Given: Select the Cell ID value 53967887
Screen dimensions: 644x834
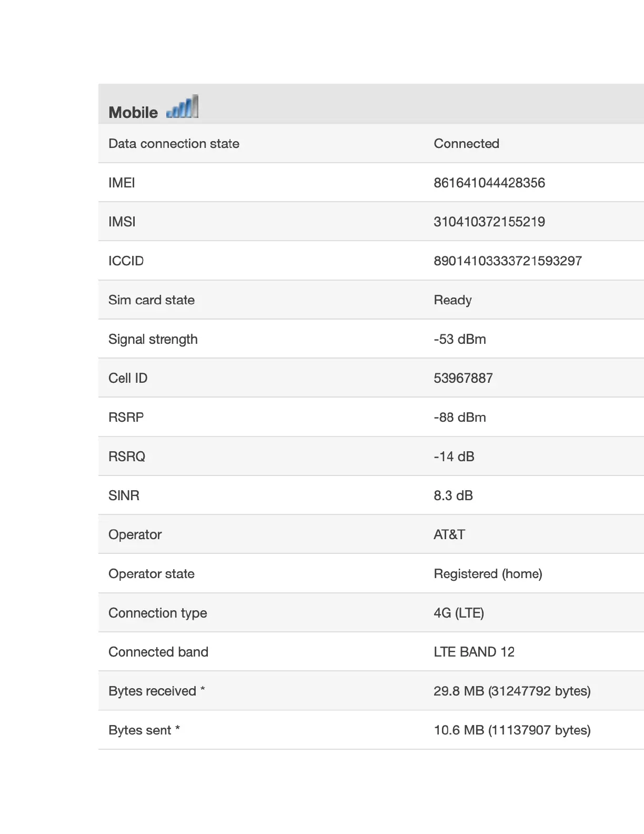Looking at the screenshot, I should click(x=464, y=378).
